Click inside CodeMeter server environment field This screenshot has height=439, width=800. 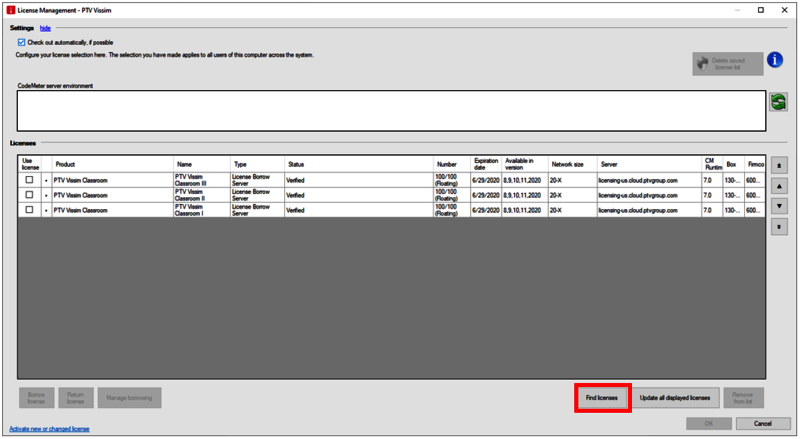pyautogui.click(x=390, y=110)
